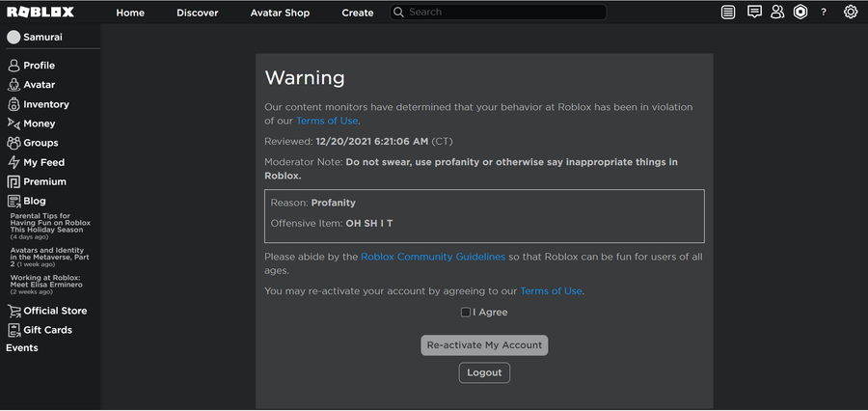The image size is (868, 411).
Task: Open Inventory in the sidebar
Action: 45,104
